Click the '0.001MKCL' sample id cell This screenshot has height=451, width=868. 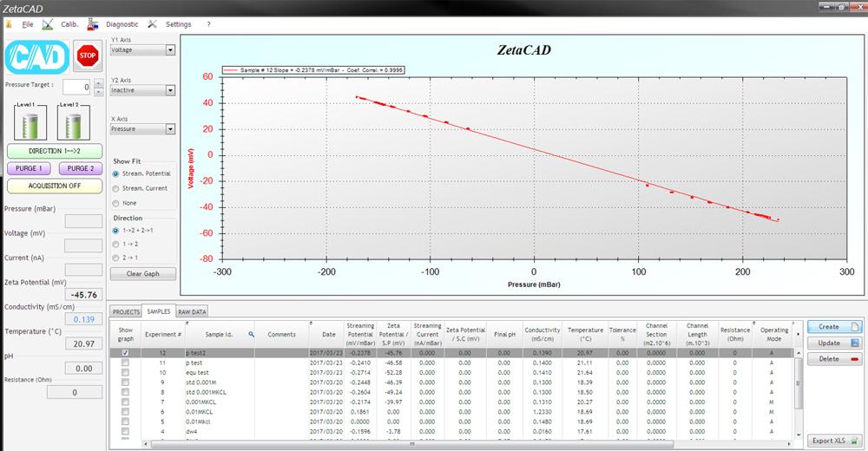(x=220, y=402)
